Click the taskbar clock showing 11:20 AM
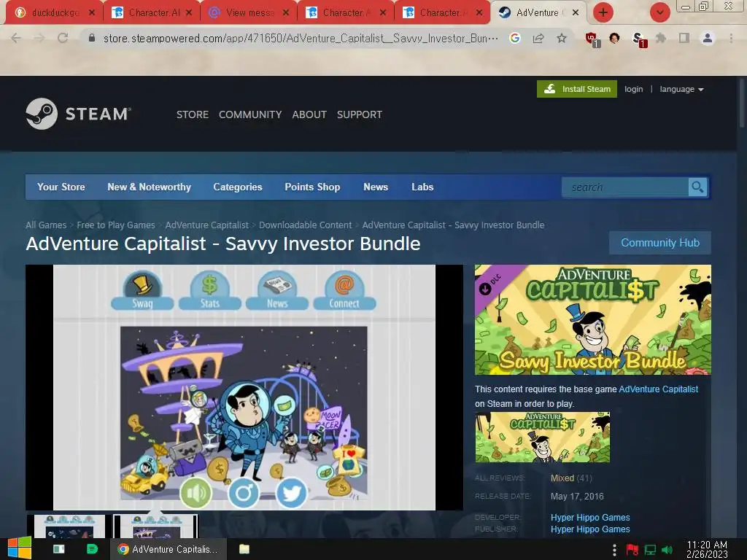 [x=707, y=549]
